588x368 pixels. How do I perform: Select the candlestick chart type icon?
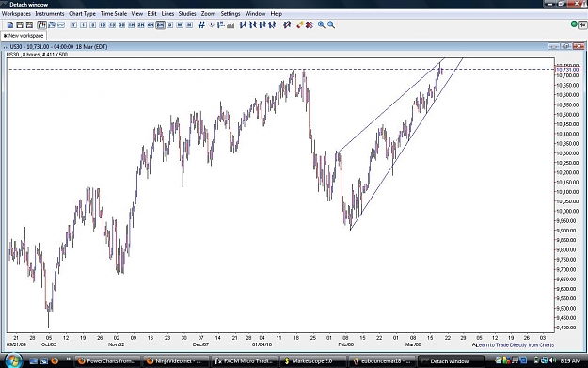click(x=41, y=24)
